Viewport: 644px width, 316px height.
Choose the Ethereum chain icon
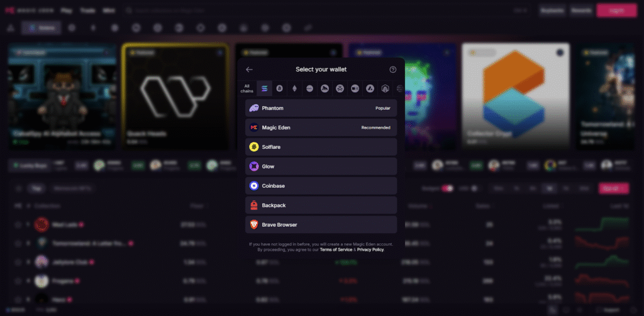[x=294, y=89]
